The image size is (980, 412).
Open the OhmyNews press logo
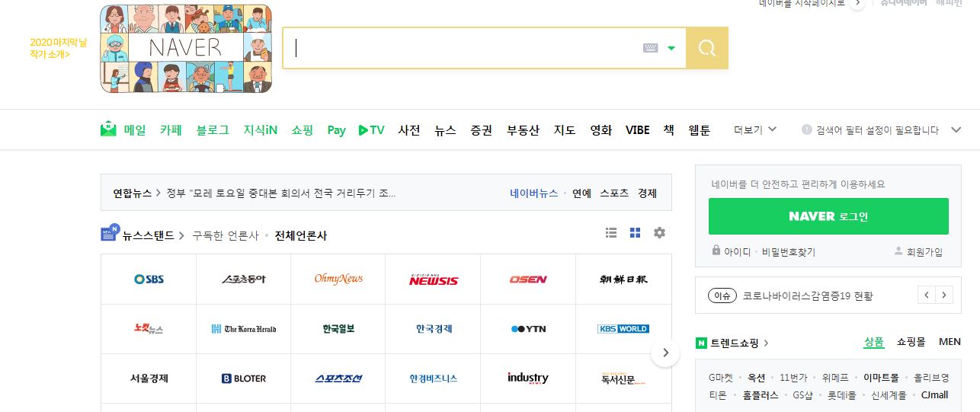338,279
